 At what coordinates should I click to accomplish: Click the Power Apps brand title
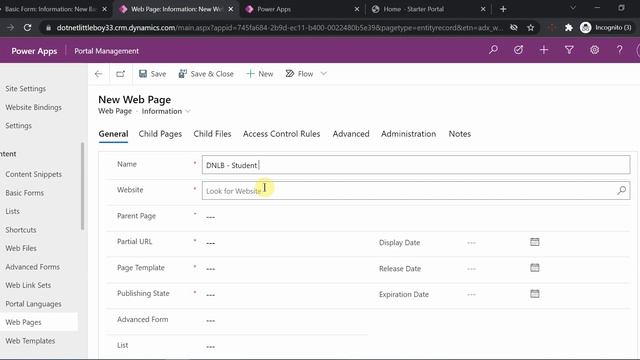[x=34, y=51]
